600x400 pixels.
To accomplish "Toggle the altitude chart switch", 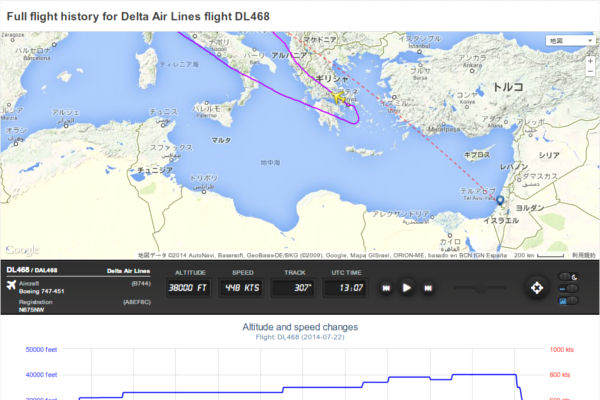I will click(569, 301).
